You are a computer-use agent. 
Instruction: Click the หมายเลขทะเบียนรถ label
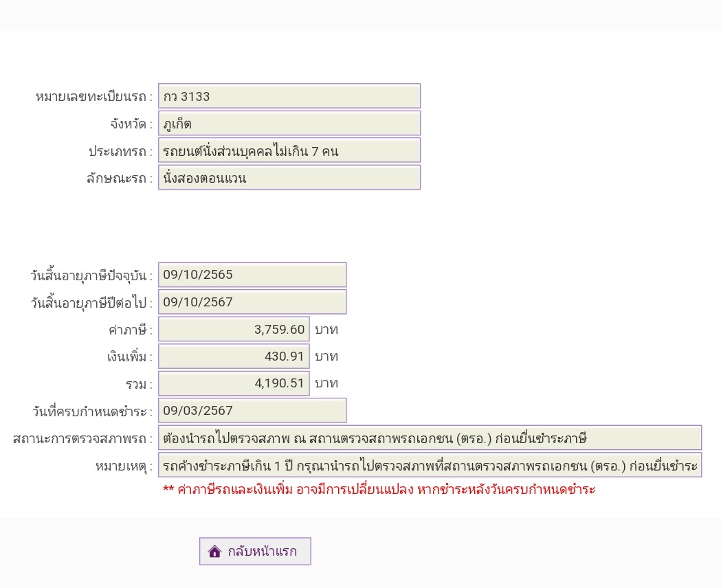point(93,96)
